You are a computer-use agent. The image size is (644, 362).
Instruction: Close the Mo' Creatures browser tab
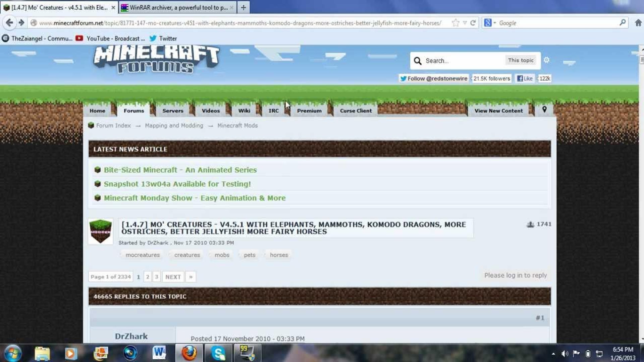point(113,7)
